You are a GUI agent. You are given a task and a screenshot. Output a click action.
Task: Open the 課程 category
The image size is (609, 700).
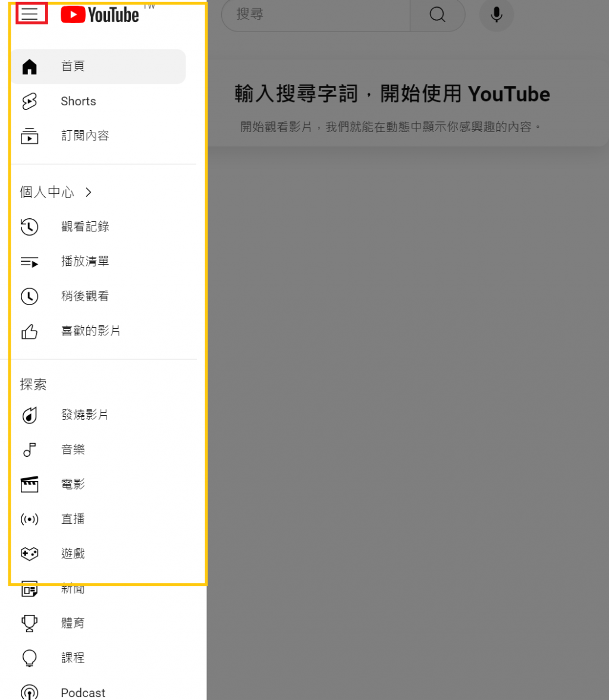coord(73,658)
